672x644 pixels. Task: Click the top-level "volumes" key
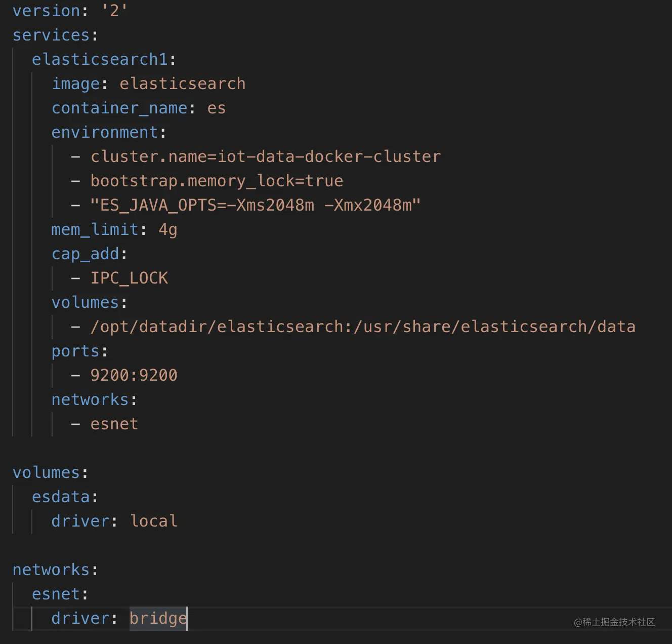point(46,472)
